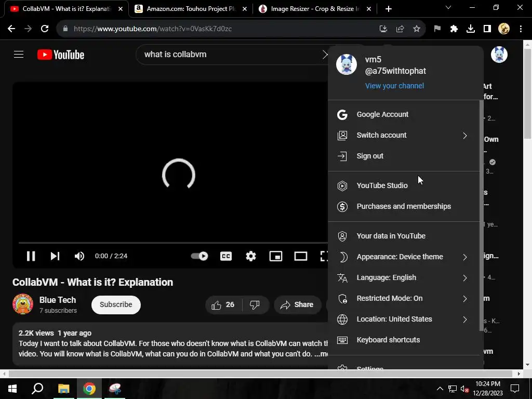The image size is (532, 399).
Task: Enable the miniplayer mode
Action: (x=275, y=256)
